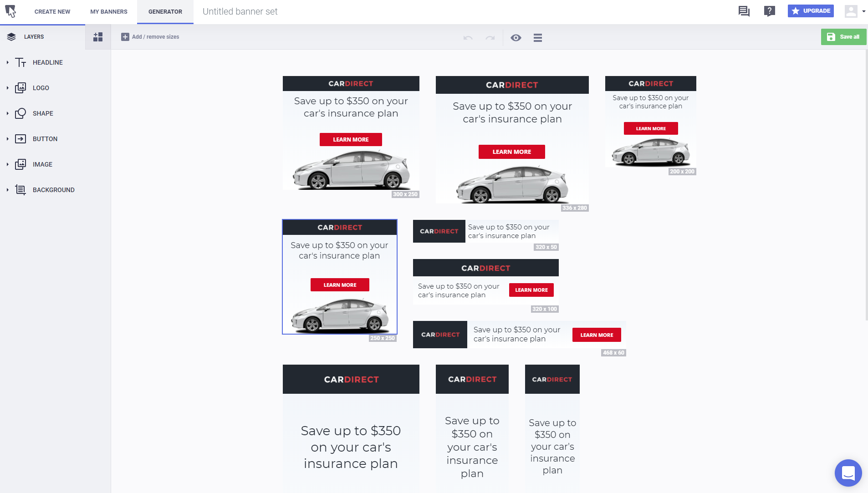Redo the last action

point(490,38)
